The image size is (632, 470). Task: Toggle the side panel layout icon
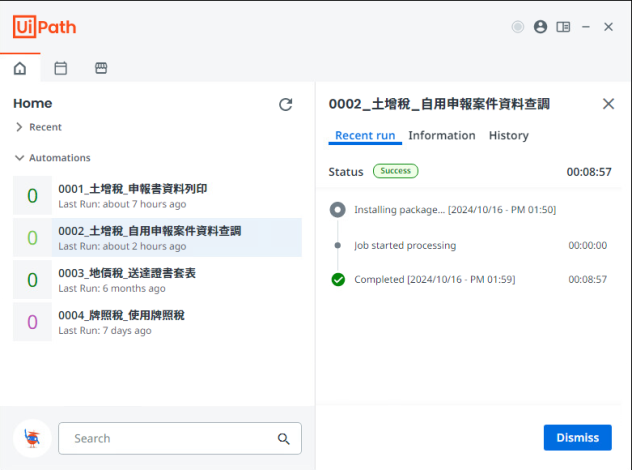click(563, 27)
